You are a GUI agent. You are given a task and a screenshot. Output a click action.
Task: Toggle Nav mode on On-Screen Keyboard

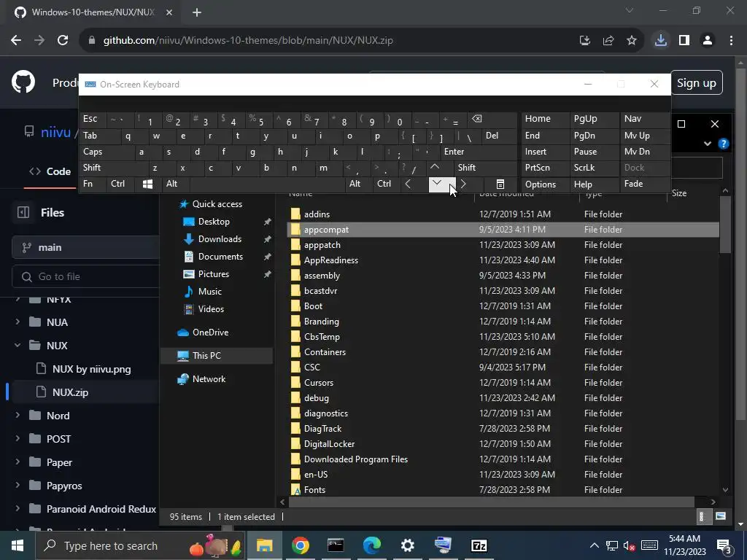644,119
